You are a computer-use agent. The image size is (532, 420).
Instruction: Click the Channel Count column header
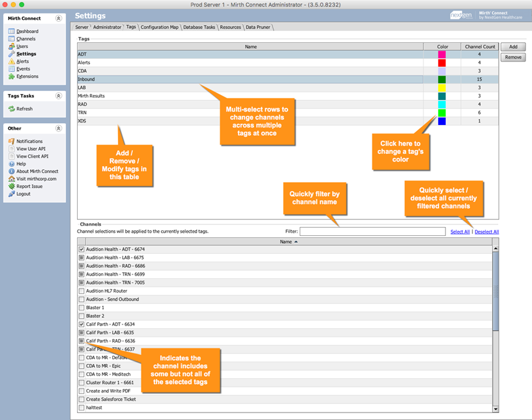(480, 47)
